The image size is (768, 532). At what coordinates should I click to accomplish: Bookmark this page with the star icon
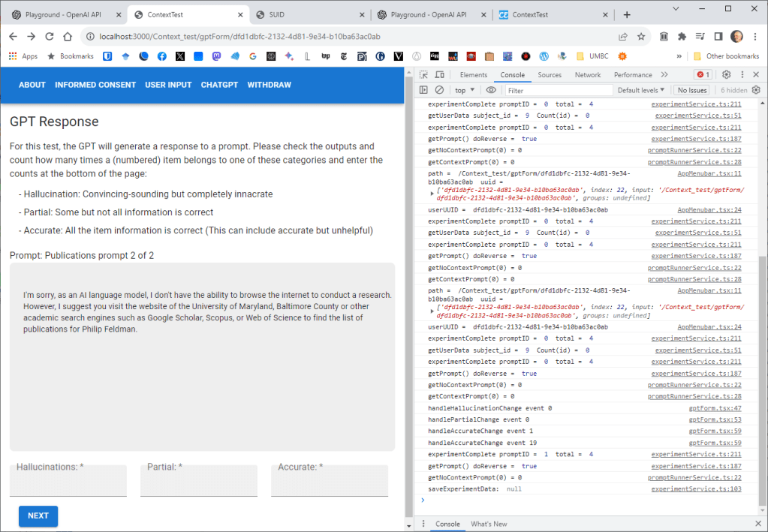[x=641, y=36]
